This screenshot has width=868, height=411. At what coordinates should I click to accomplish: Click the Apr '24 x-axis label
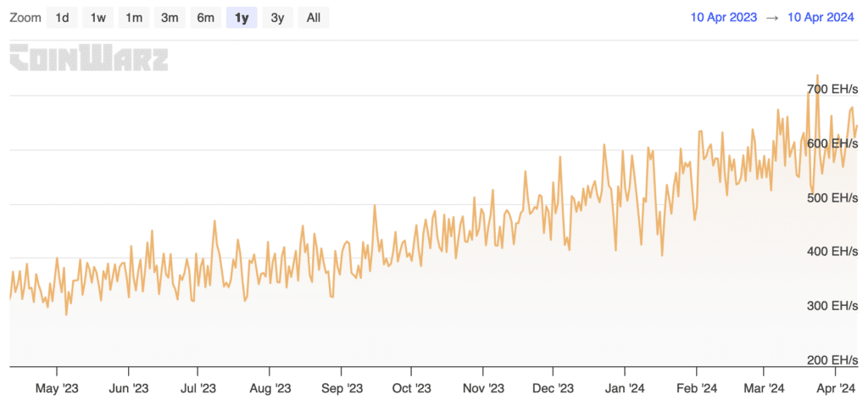tap(837, 389)
